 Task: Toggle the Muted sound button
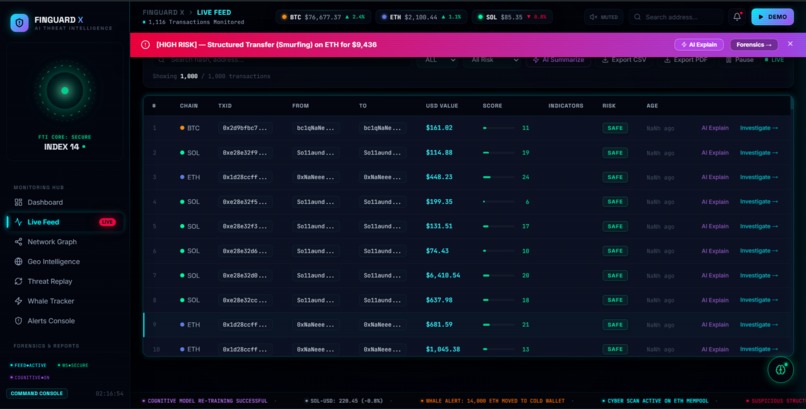(604, 17)
